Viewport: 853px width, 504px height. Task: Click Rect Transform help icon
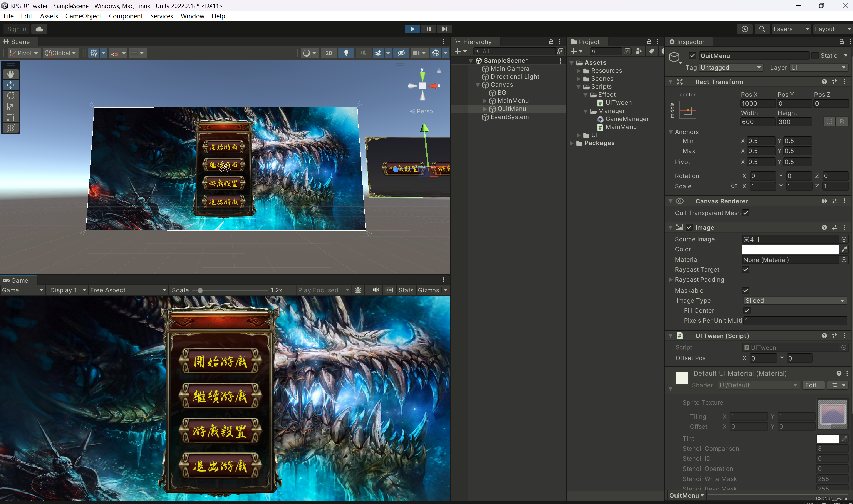(x=824, y=82)
